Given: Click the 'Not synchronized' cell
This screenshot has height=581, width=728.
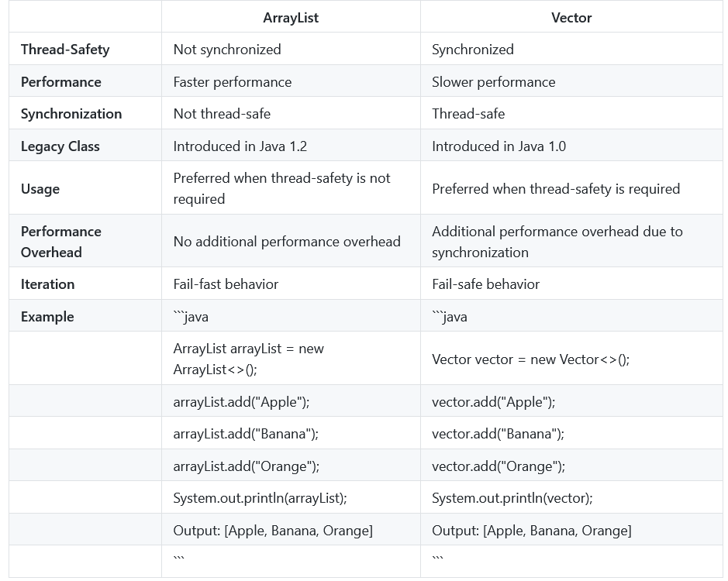Looking at the screenshot, I should point(227,49).
